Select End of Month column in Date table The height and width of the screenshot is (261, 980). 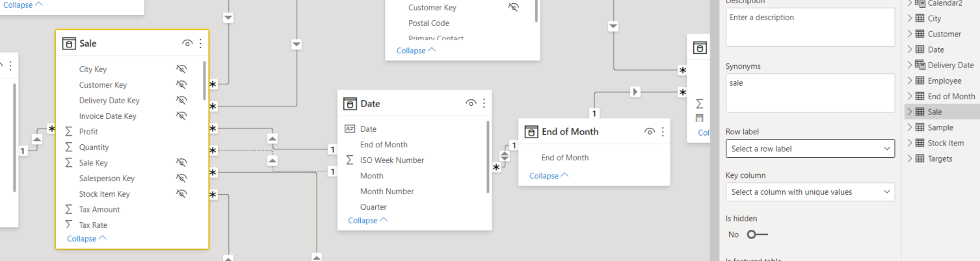point(384,144)
